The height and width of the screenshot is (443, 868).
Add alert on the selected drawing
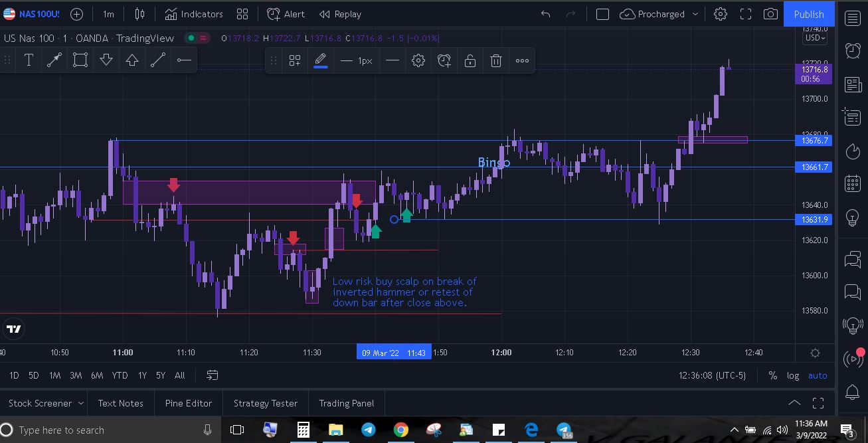coord(444,60)
